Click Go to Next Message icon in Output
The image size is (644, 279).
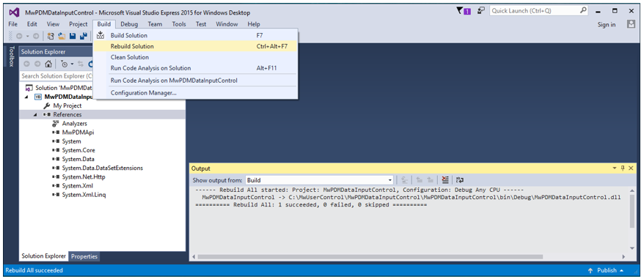point(430,179)
